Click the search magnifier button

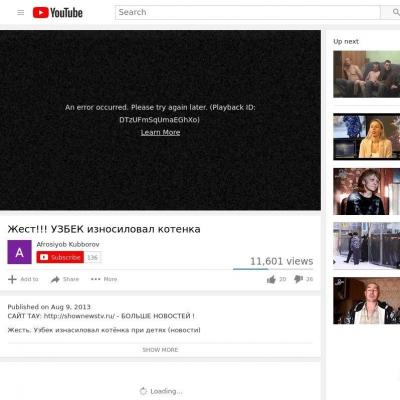[x=393, y=12]
